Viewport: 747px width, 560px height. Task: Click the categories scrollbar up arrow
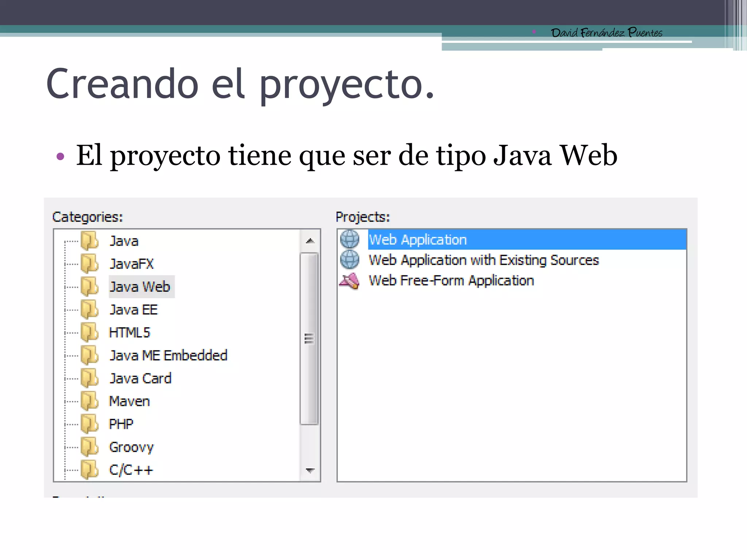310,241
